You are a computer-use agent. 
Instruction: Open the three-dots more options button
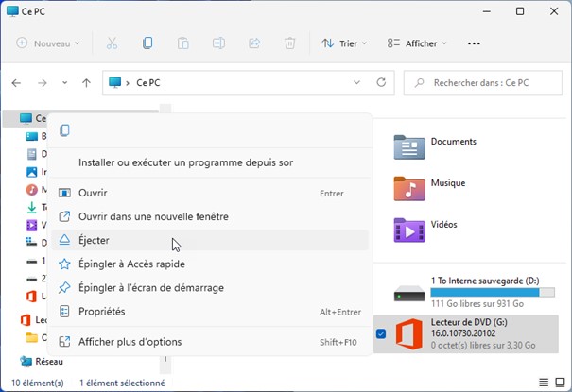pos(474,43)
